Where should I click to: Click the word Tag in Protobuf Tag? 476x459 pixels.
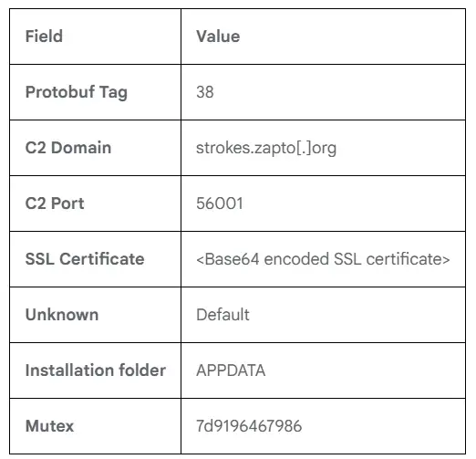pyautogui.click(x=113, y=93)
